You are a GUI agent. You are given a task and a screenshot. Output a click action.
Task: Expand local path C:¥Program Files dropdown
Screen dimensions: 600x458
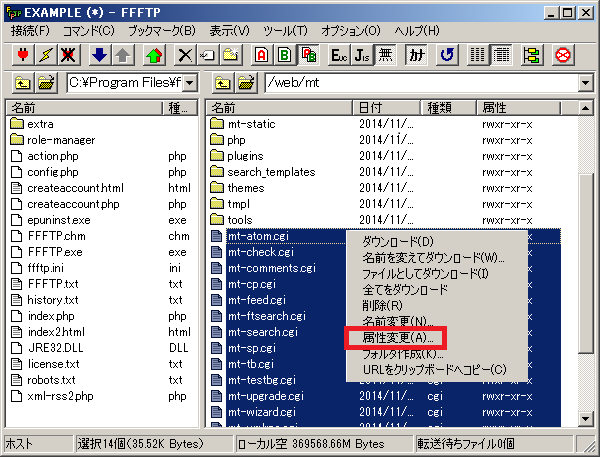pyautogui.click(x=190, y=83)
